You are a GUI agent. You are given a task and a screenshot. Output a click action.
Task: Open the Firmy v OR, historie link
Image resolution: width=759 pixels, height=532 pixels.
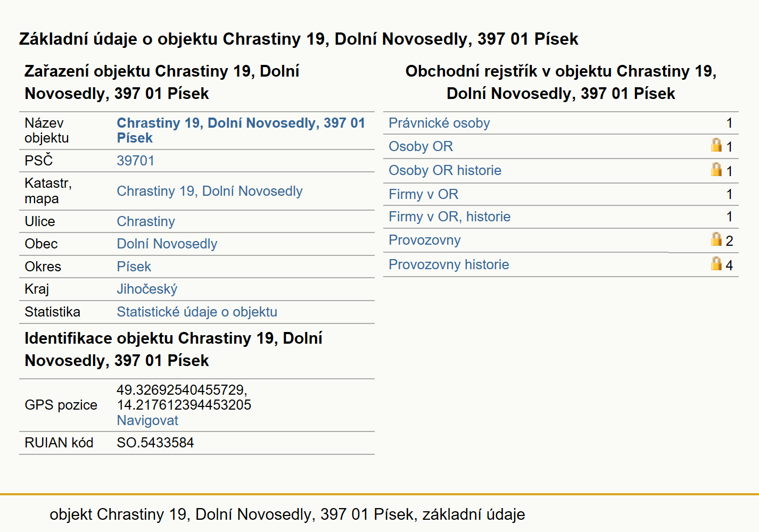click(x=449, y=217)
